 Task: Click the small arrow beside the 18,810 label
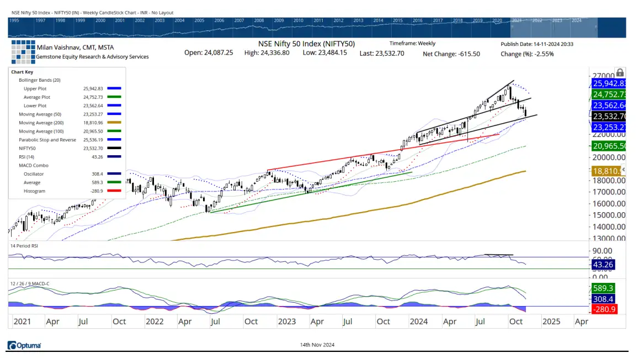tap(623, 170)
